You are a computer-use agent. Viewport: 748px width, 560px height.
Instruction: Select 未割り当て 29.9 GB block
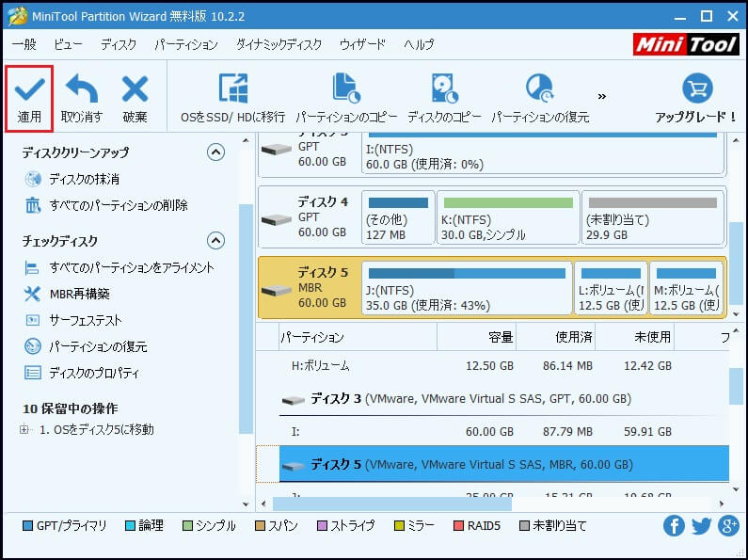click(653, 217)
